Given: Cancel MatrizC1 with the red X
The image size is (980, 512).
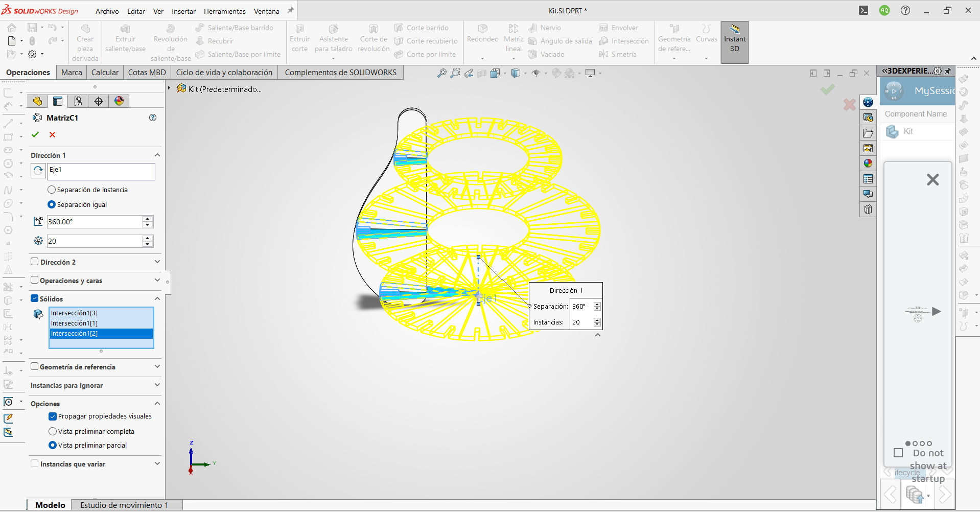Looking at the screenshot, I should click(x=52, y=134).
